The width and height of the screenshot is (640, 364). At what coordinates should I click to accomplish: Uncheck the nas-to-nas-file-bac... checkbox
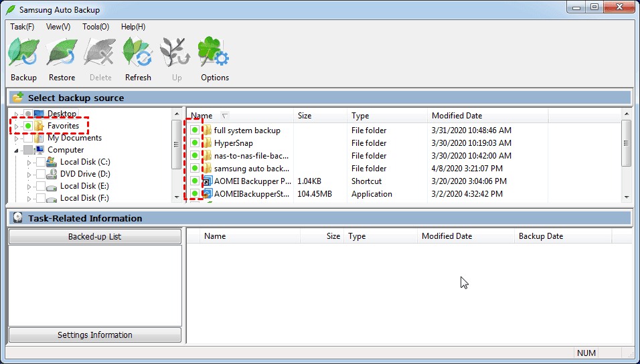195,156
